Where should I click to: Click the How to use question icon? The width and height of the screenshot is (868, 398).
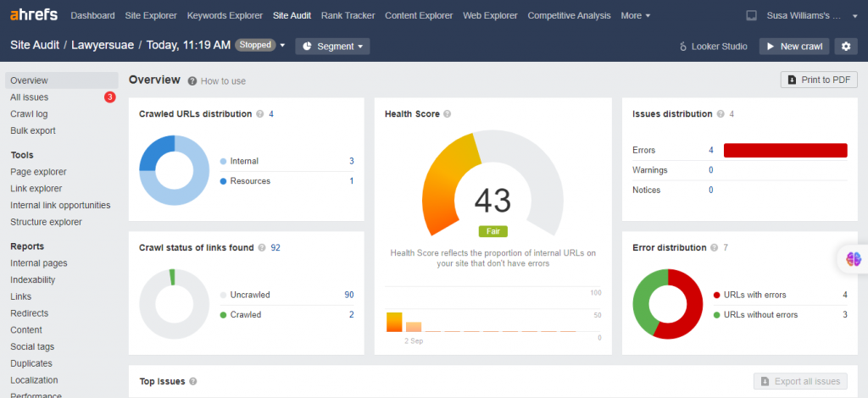coord(192,81)
